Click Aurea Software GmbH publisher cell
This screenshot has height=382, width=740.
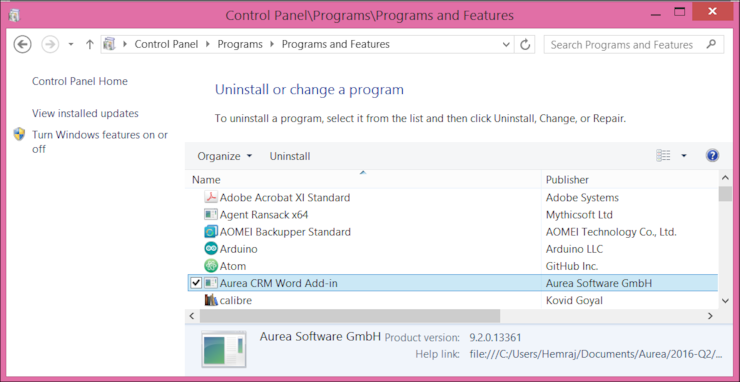click(598, 283)
